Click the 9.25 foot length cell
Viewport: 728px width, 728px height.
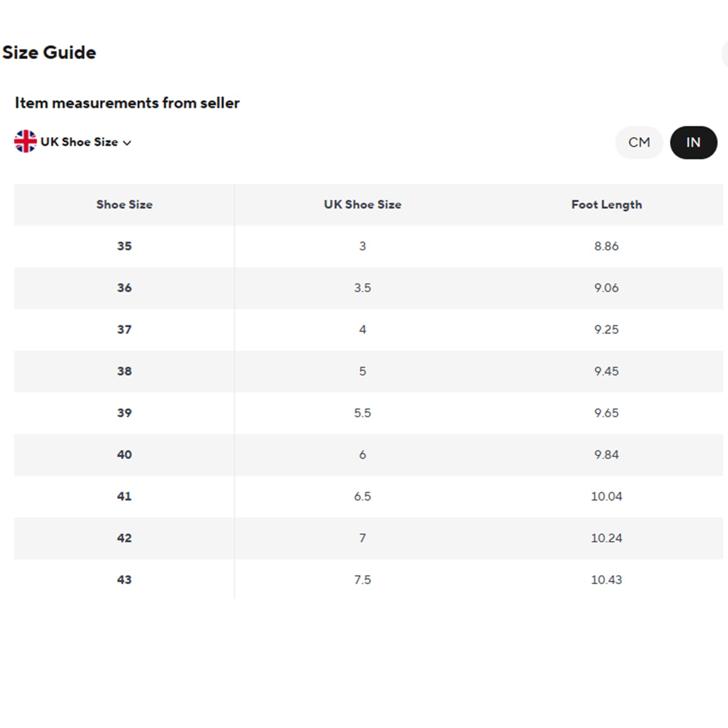(607, 329)
